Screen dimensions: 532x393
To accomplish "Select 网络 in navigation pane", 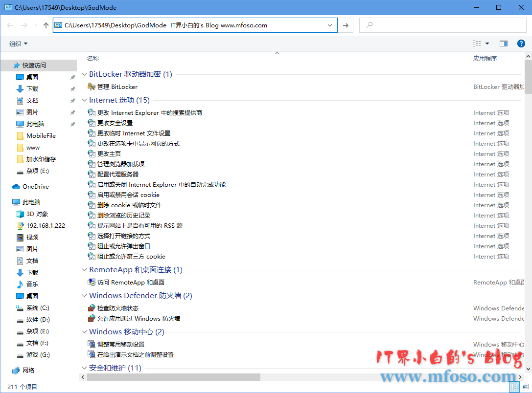I will click(x=28, y=370).
